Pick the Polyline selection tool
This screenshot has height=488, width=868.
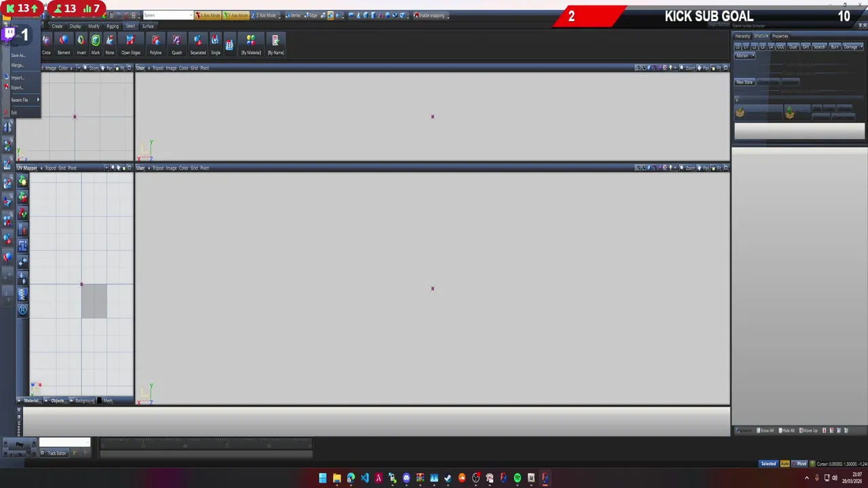tap(156, 45)
